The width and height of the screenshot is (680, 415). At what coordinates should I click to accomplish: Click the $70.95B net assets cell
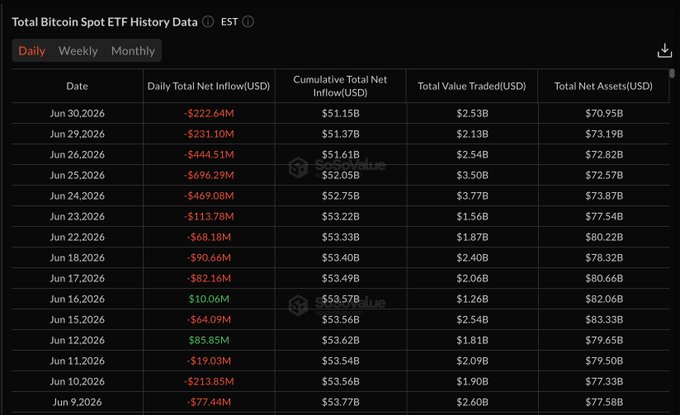pos(604,113)
